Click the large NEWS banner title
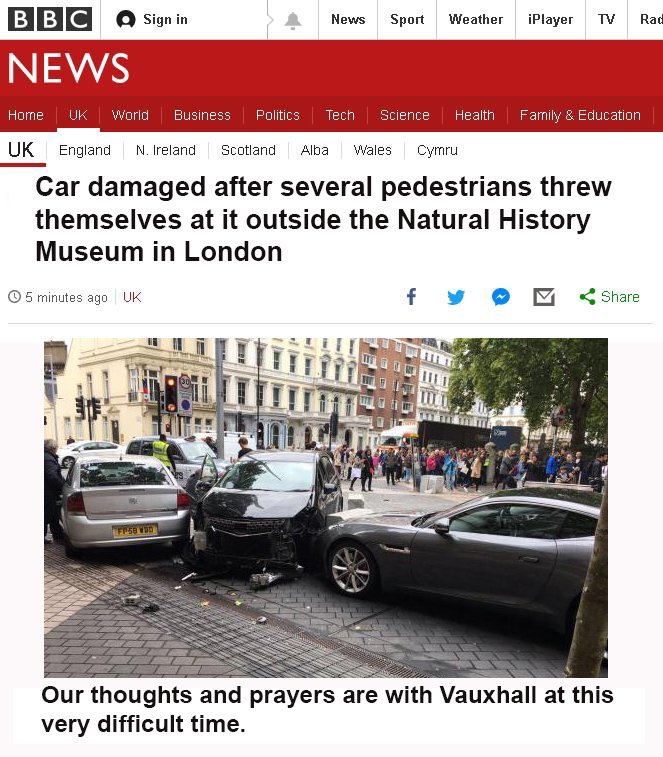This screenshot has width=663, height=757. pyautogui.click(x=69, y=68)
